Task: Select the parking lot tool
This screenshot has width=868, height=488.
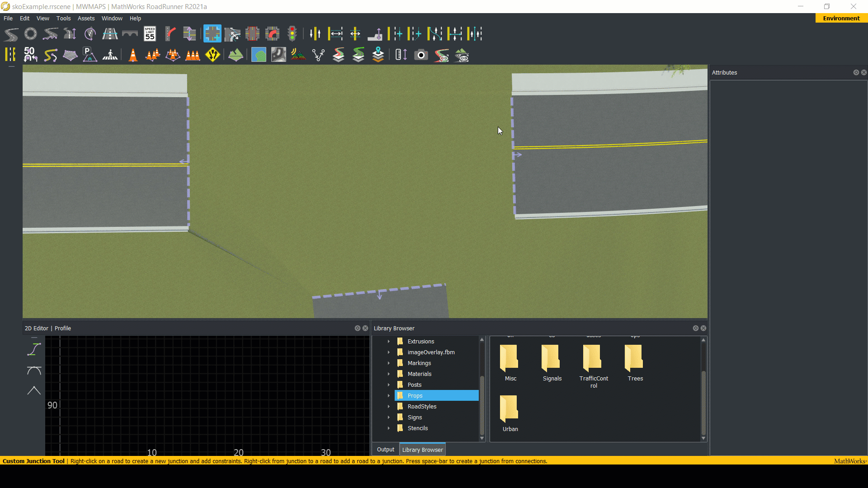Action: click(x=90, y=55)
